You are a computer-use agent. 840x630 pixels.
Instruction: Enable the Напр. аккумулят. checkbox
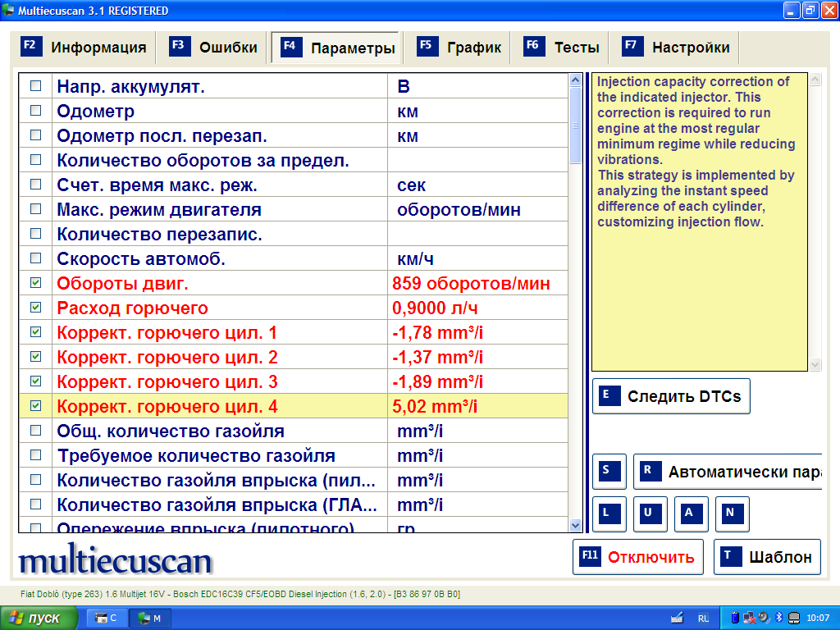click(x=36, y=85)
